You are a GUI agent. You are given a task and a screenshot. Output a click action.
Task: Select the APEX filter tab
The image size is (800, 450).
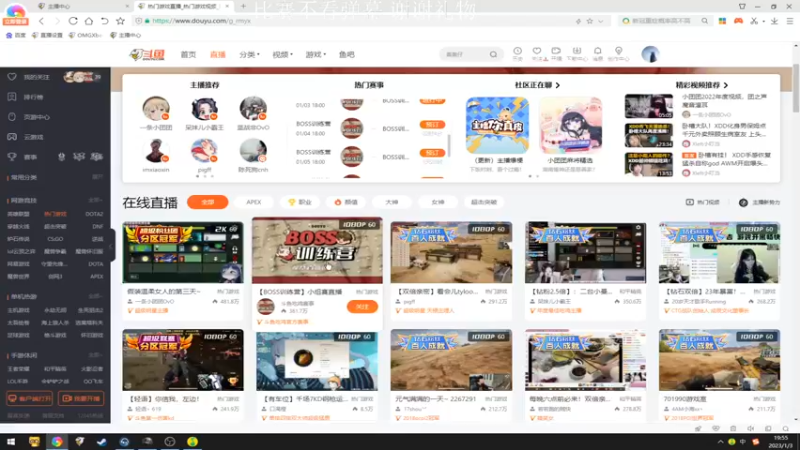click(x=254, y=202)
